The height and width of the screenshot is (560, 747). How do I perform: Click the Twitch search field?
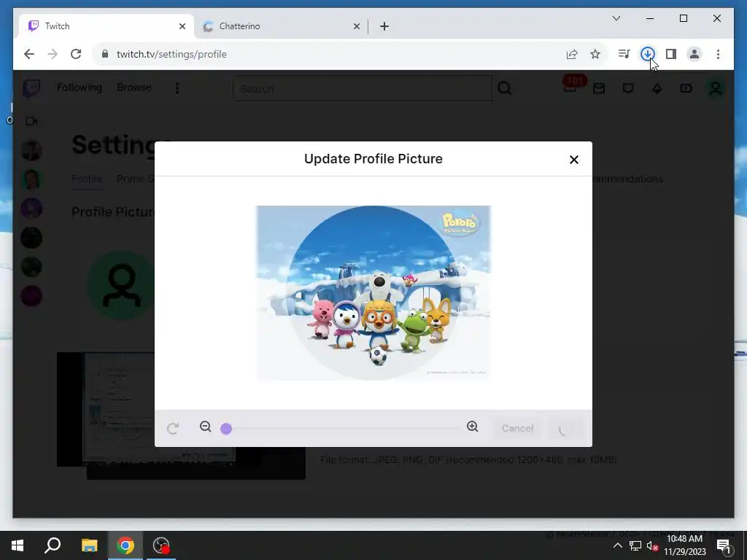[x=363, y=88]
